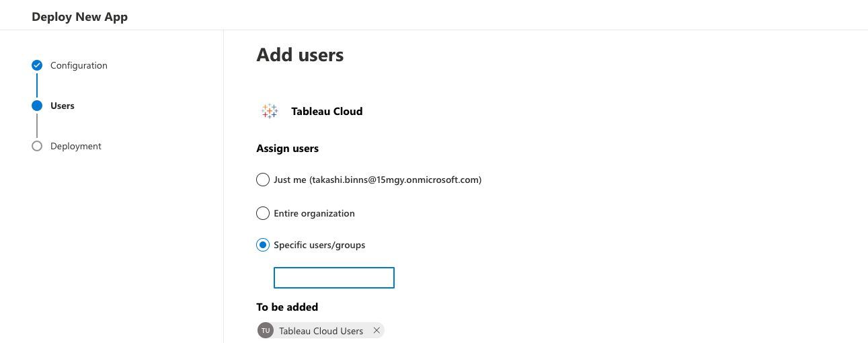The height and width of the screenshot is (343, 868).
Task: Click the TU avatar on the group chip
Action: (x=266, y=330)
